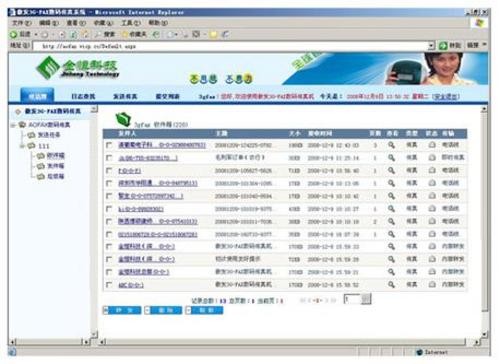
Task: Click the status envelope icon in the second row
Action: coord(432,158)
